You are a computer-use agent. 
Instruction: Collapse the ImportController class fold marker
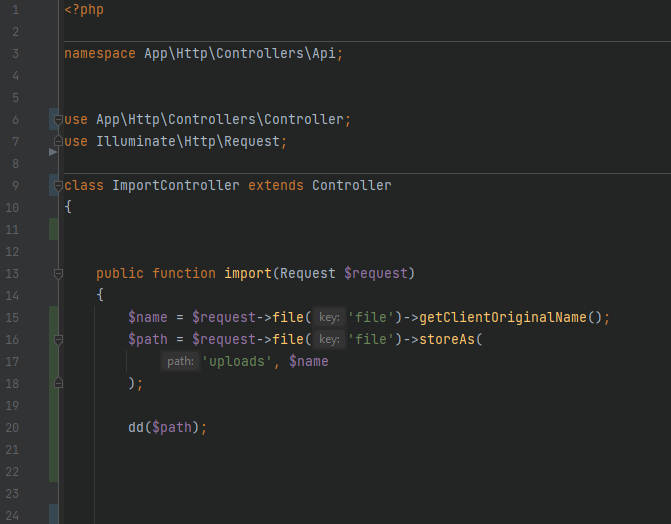point(58,186)
